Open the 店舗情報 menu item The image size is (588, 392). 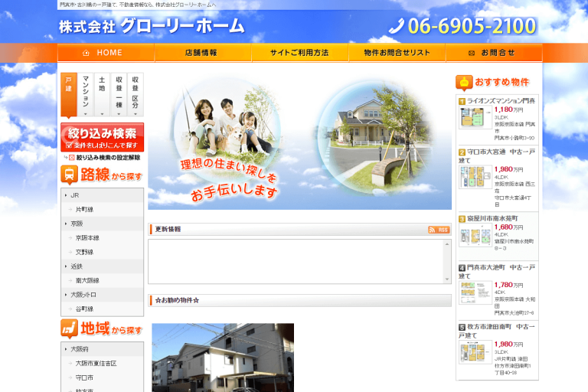coord(203,53)
